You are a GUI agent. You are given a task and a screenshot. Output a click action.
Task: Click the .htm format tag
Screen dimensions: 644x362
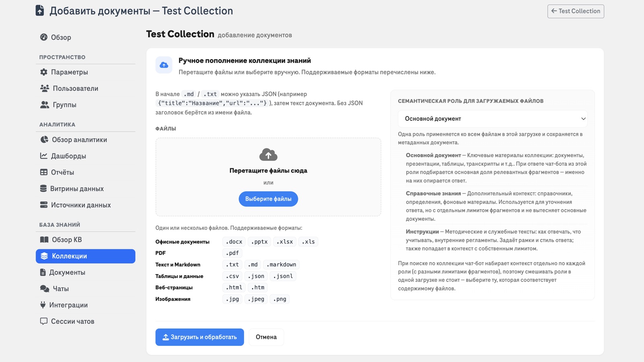pos(258,288)
